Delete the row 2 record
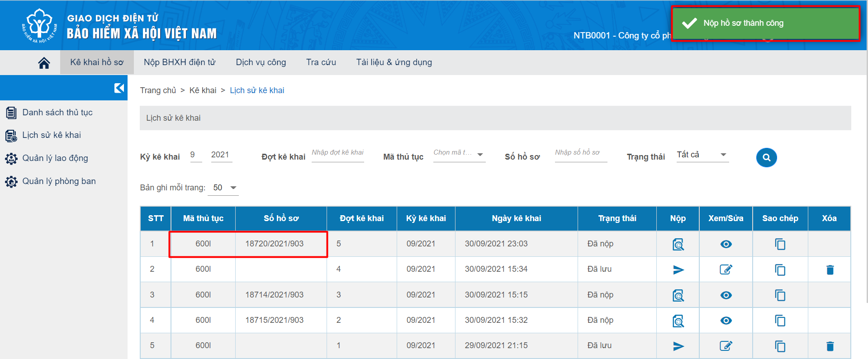868x359 pixels. pyautogui.click(x=830, y=270)
